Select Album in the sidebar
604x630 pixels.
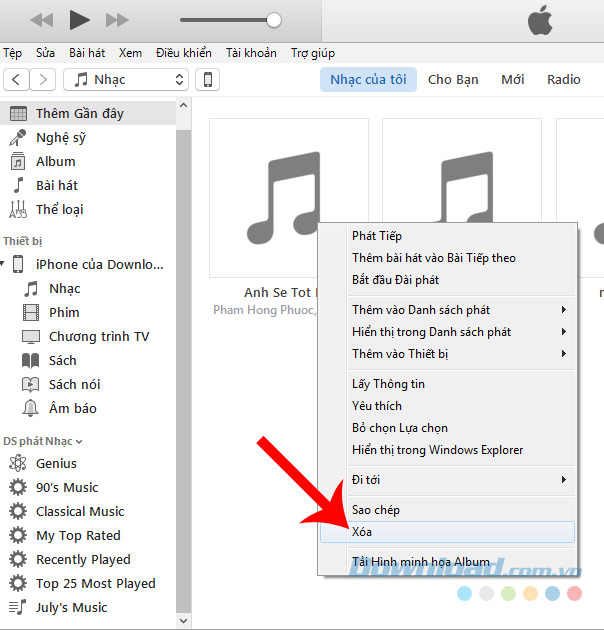88,162
